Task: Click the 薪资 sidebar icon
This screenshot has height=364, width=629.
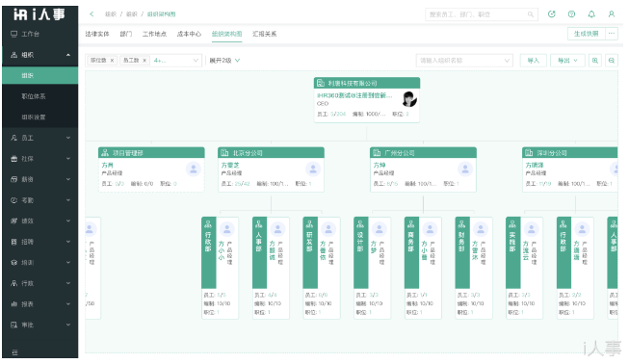Action: point(14,180)
